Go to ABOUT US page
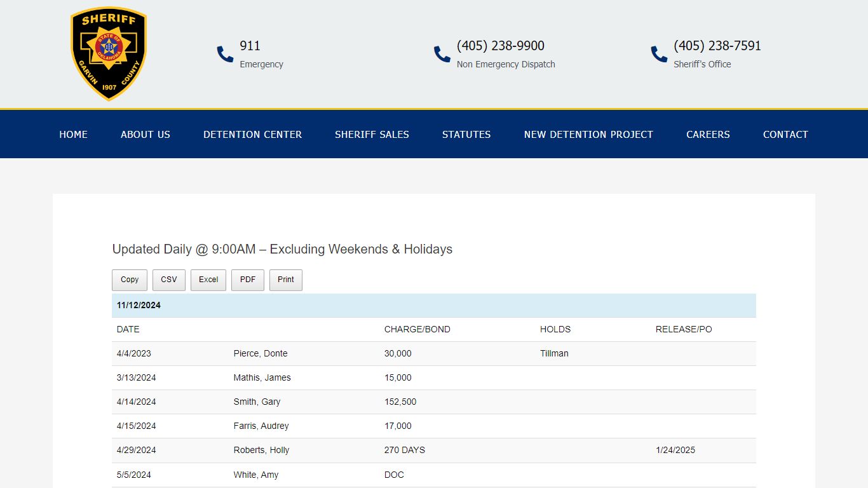The height and width of the screenshot is (488, 868). coord(146,135)
